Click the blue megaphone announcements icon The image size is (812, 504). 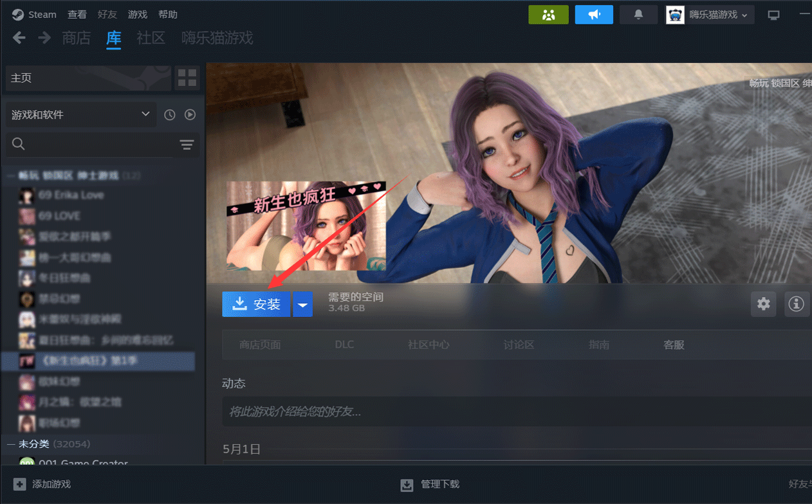pyautogui.click(x=594, y=14)
